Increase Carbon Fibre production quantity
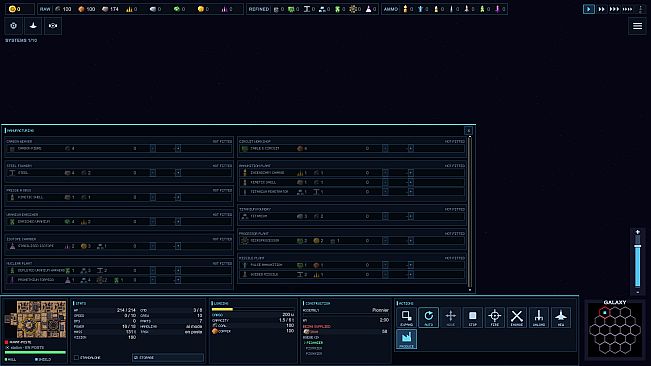Image resolution: width=651 pixels, height=366 pixels. pyautogui.click(x=178, y=148)
